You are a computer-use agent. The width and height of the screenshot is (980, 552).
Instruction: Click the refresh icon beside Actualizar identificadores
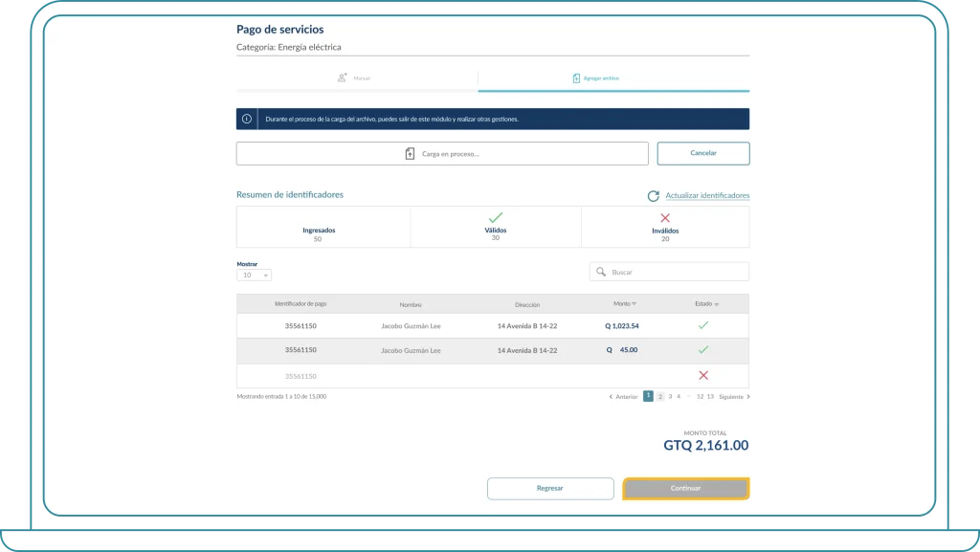[653, 196]
